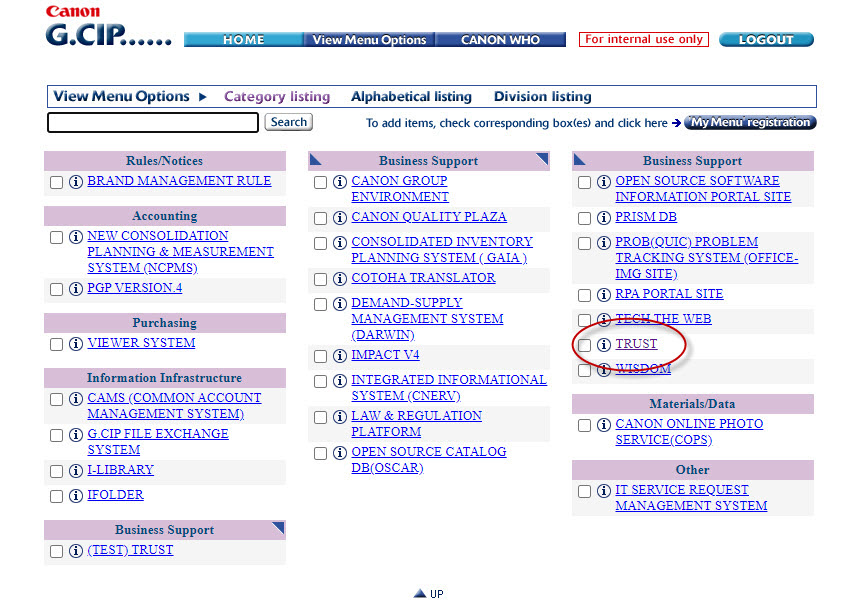Open the IFOLDER link
This screenshot has height=600, width=865.
coord(115,495)
